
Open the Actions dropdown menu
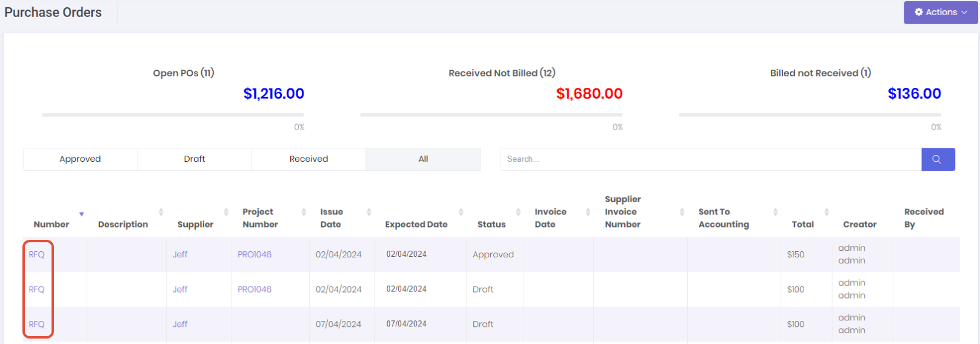pos(941,12)
